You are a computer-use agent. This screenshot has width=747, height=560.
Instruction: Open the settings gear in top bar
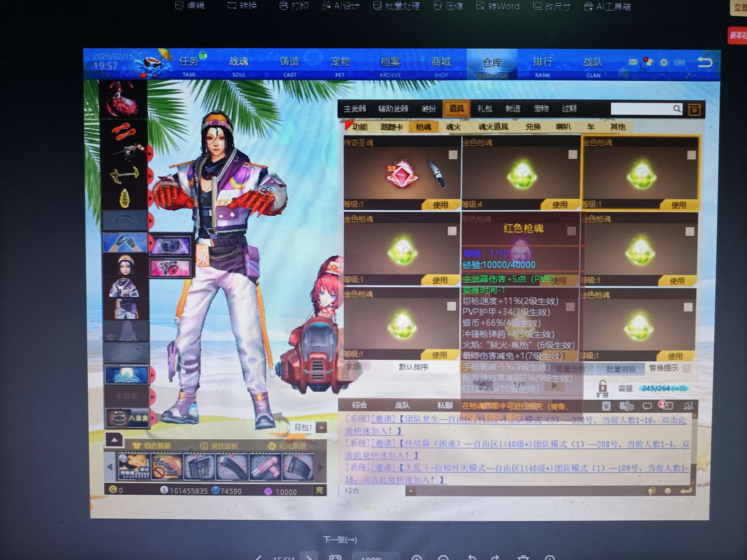click(664, 62)
